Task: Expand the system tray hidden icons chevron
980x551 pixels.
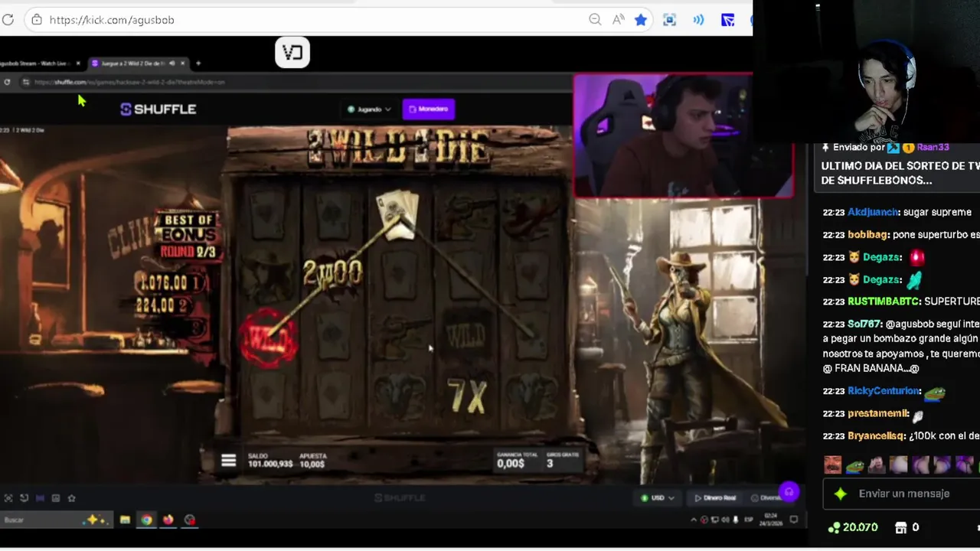Action: click(x=694, y=520)
